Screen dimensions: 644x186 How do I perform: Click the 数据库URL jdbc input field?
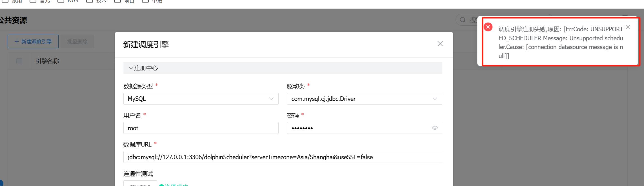pos(282,157)
